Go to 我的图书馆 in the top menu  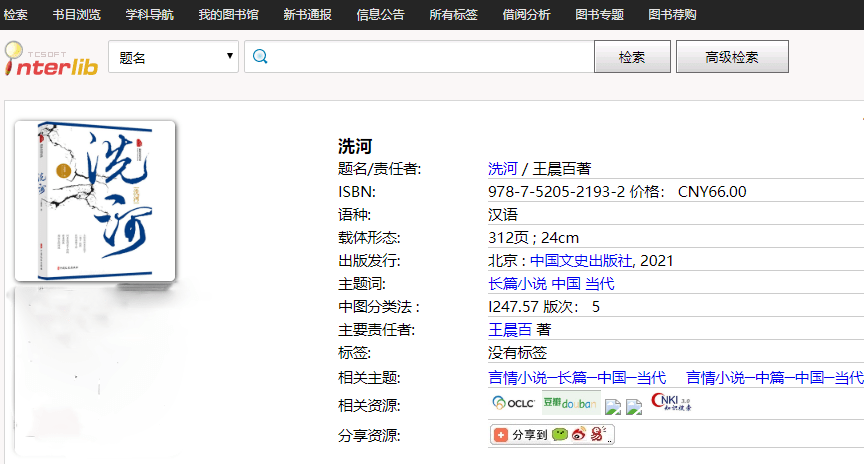point(228,15)
